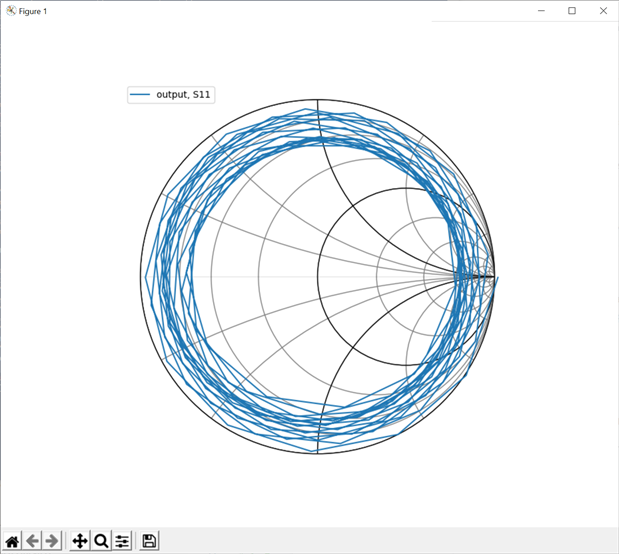
Task: Click the center of the Smith chart
Action: coord(317,277)
